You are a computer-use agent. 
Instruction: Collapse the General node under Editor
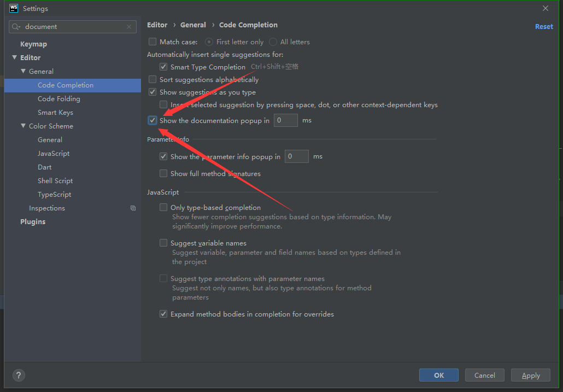(x=22, y=71)
